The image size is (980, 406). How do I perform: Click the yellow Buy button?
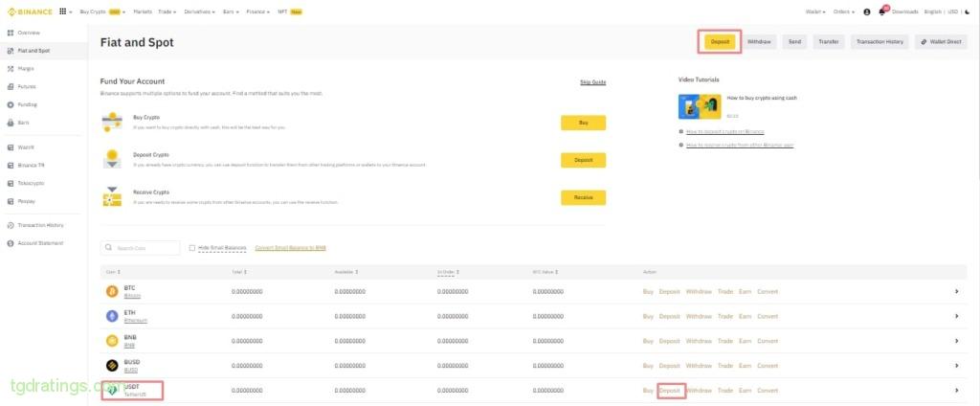[x=583, y=123]
